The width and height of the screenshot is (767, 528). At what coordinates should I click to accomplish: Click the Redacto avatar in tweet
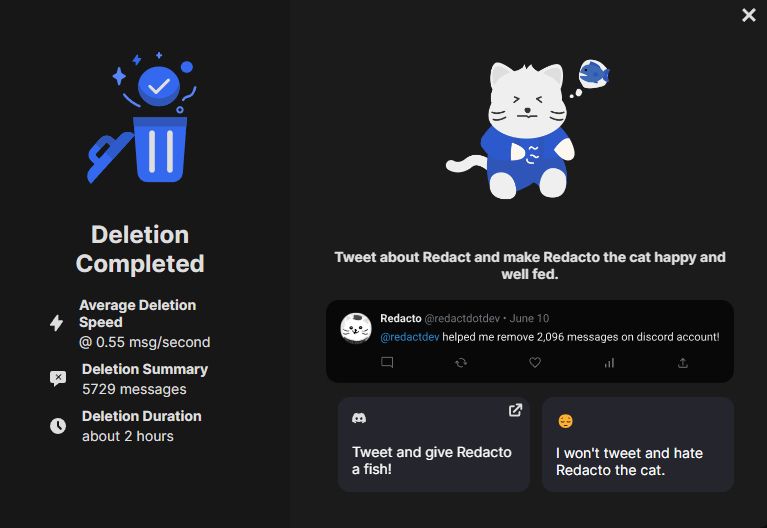pos(356,328)
